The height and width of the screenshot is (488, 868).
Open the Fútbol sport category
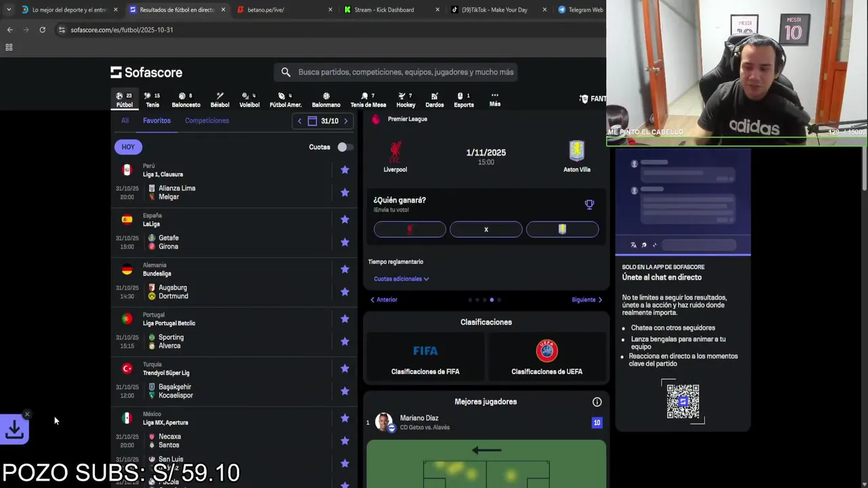tap(124, 100)
